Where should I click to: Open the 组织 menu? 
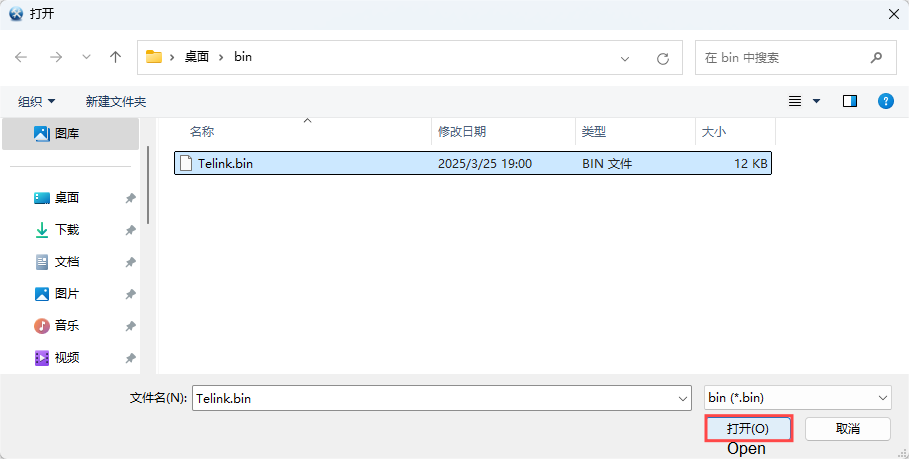coord(37,101)
